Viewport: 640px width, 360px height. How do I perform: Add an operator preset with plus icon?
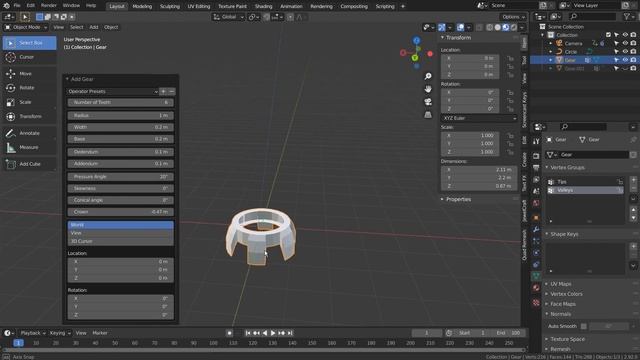click(x=163, y=91)
